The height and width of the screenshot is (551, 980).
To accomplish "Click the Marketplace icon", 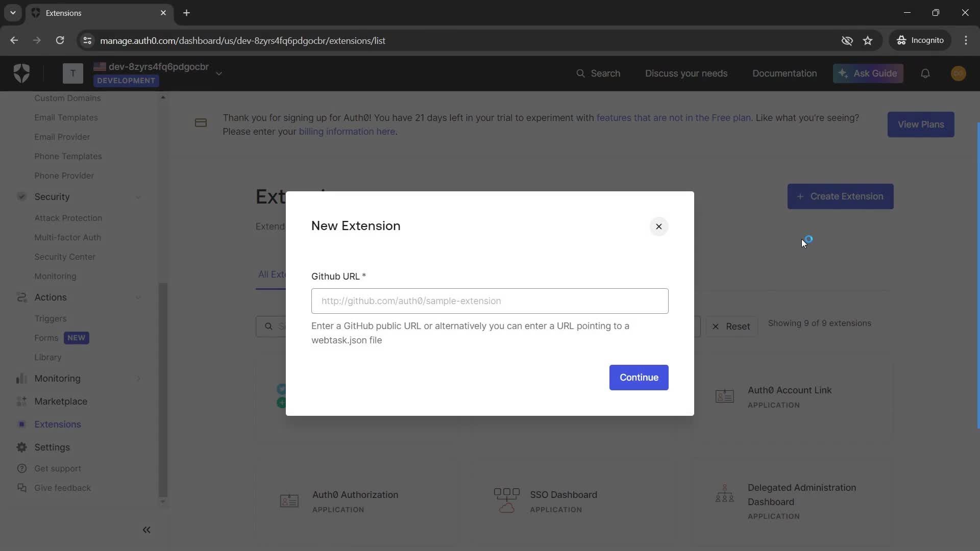I will coord(21,401).
